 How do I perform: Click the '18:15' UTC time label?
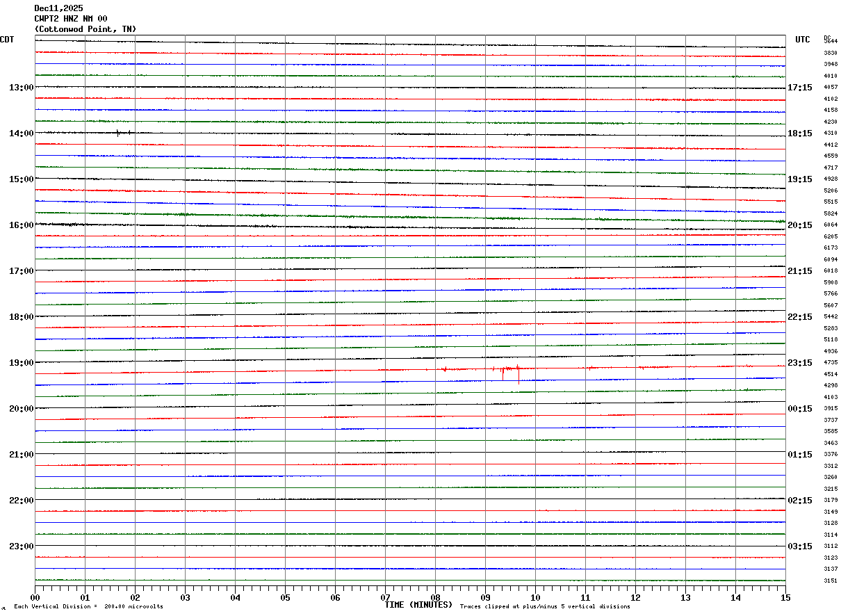click(x=800, y=133)
